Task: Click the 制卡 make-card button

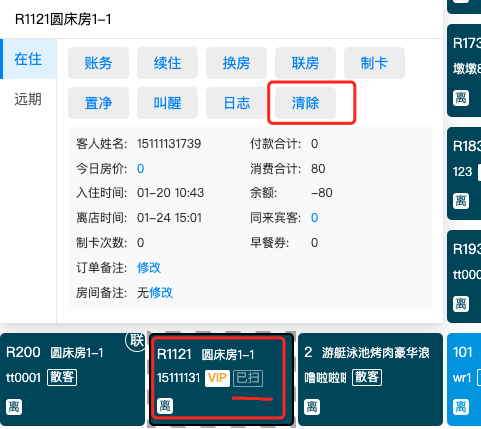Action: 374,63
